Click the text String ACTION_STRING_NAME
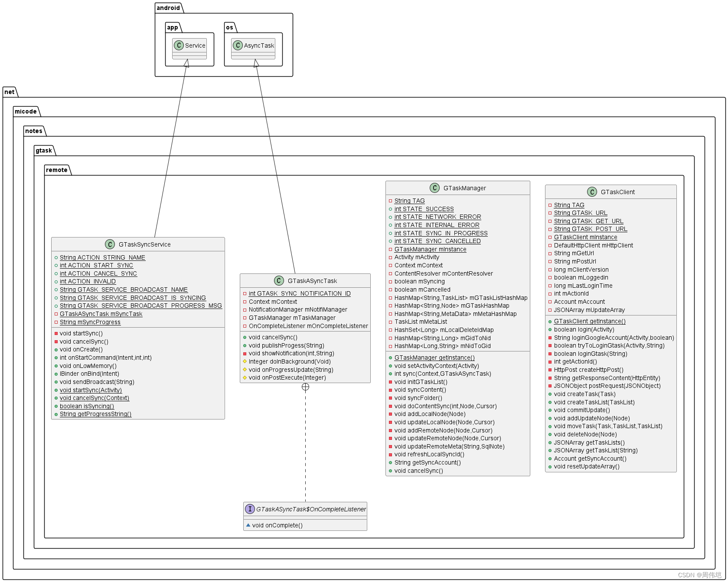The height and width of the screenshot is (582, 728). pyautogui.click(x=102, y=257)
